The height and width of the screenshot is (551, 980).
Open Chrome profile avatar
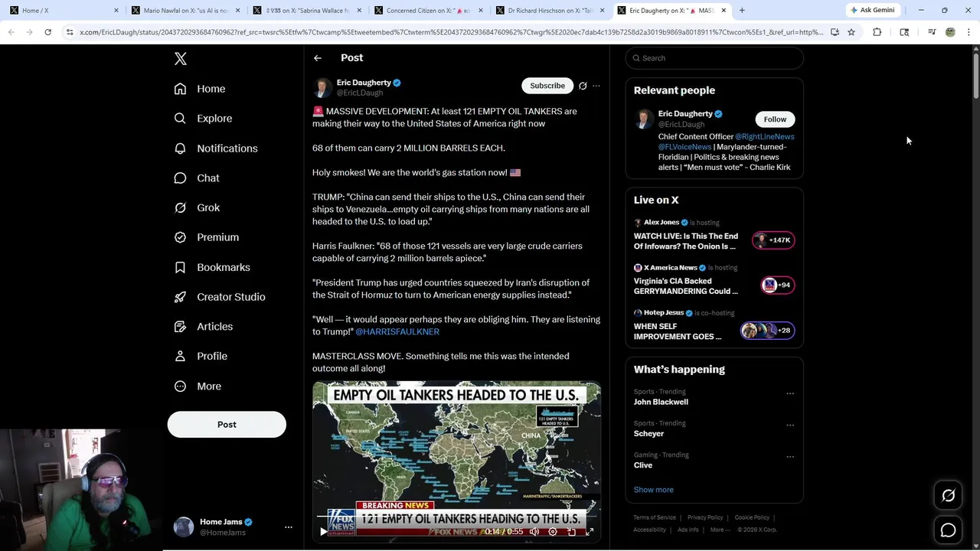pyautogui.click(x=950, y=32)
